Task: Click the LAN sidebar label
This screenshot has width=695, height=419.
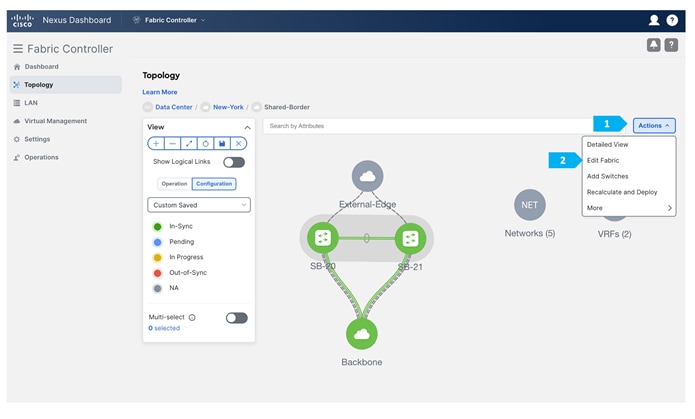Action: 31,103
